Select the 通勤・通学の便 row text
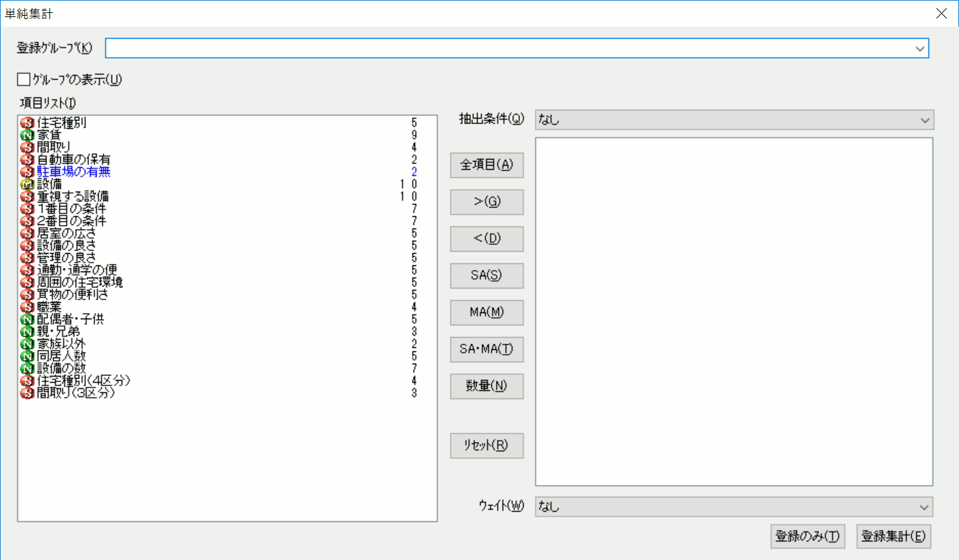This screenshot has height=560, width=959. tap(76, 270)
